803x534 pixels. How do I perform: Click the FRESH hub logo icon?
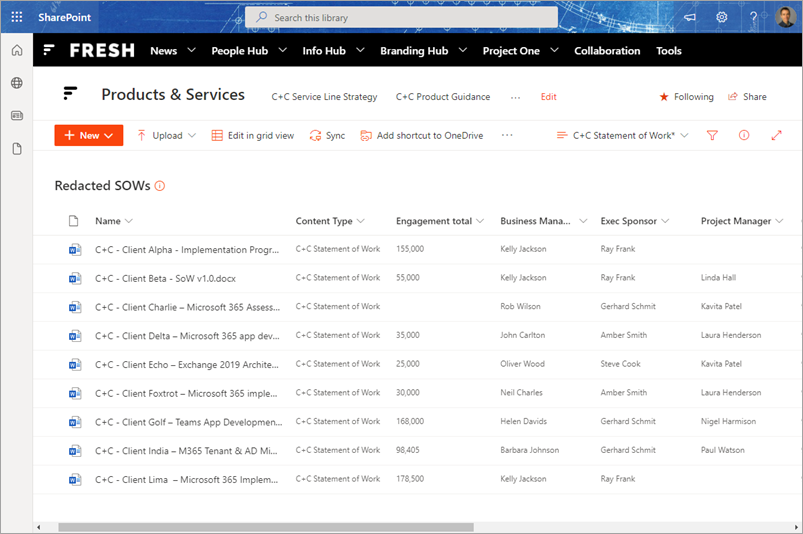tap(49, 50)
